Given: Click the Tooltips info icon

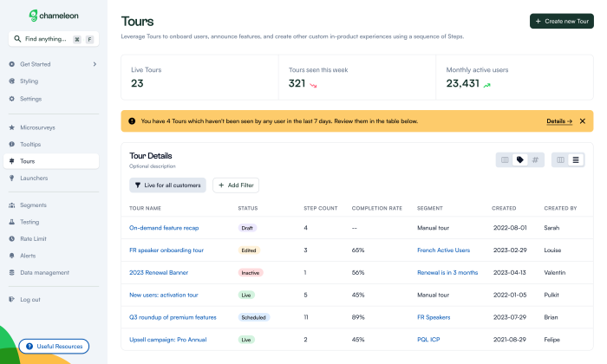Looking at the screenshot, I should (11, 144).
